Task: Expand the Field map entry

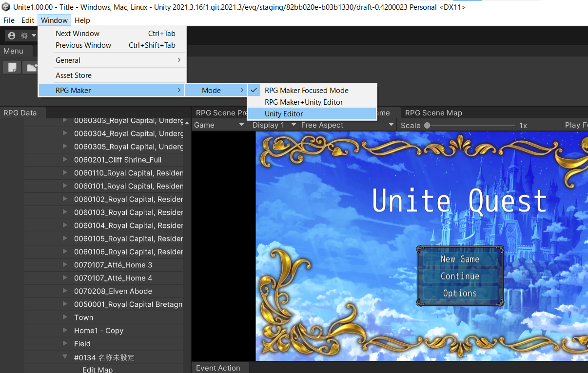Action: [x=65, y=344]
